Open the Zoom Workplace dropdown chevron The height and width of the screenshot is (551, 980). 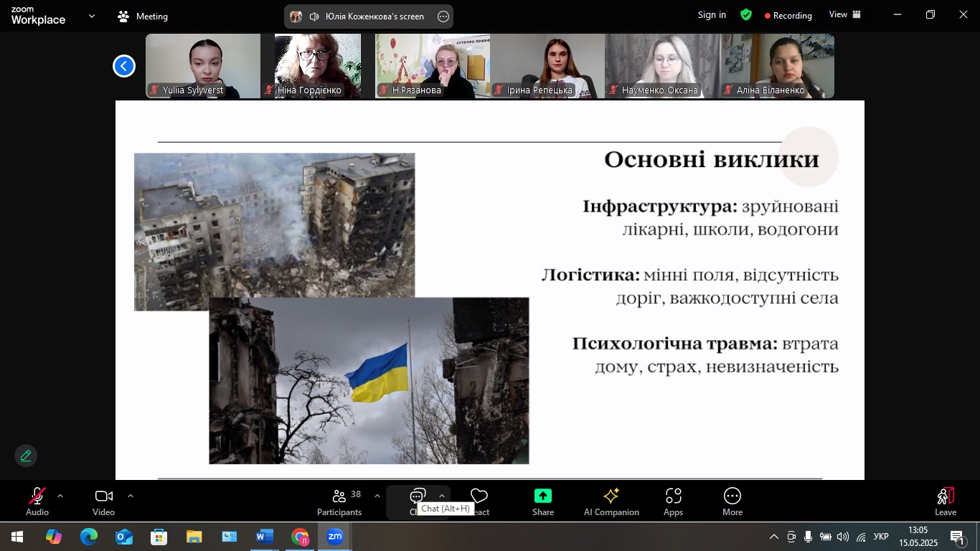(91, 16)
